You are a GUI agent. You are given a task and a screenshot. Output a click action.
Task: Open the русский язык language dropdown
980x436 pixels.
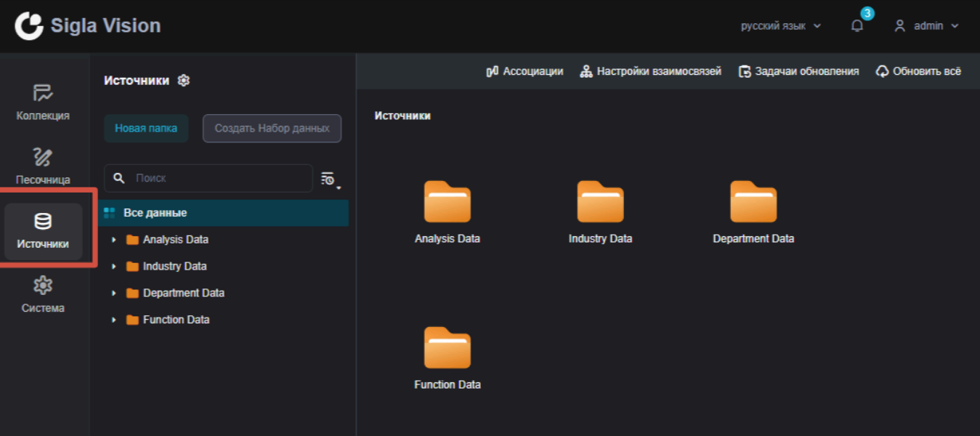click(x=781, y=26)
